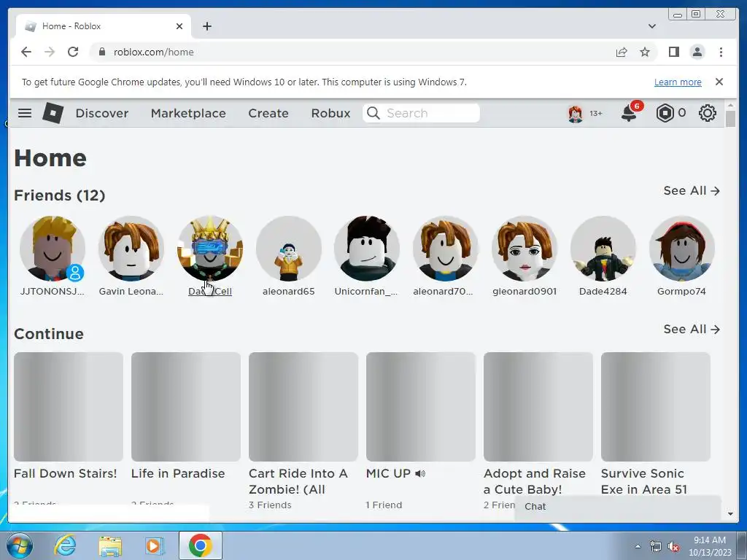Open gleonard0901 friend avatar

pos(525,249)
